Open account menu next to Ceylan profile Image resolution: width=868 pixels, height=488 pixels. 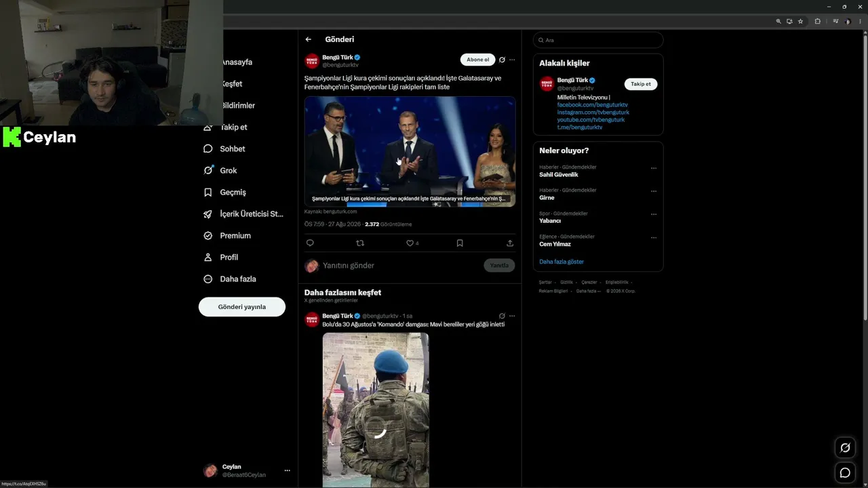click(x=288, y=470)
